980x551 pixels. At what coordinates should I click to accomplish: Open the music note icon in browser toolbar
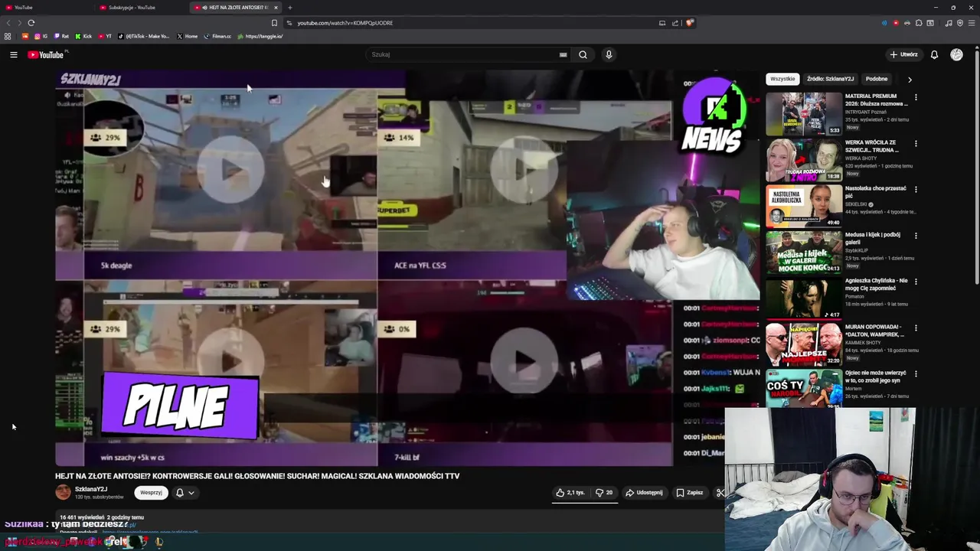pos(949,23)
